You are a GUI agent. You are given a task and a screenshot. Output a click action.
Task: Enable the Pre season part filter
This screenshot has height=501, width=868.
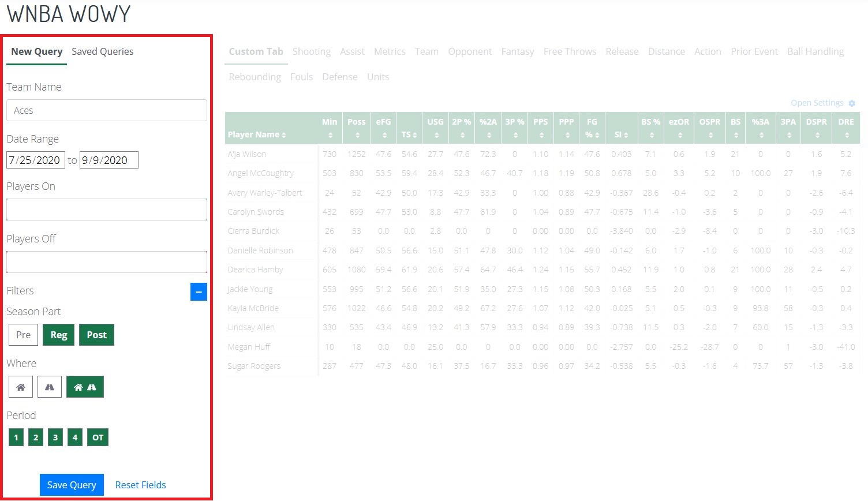point(23,335)
